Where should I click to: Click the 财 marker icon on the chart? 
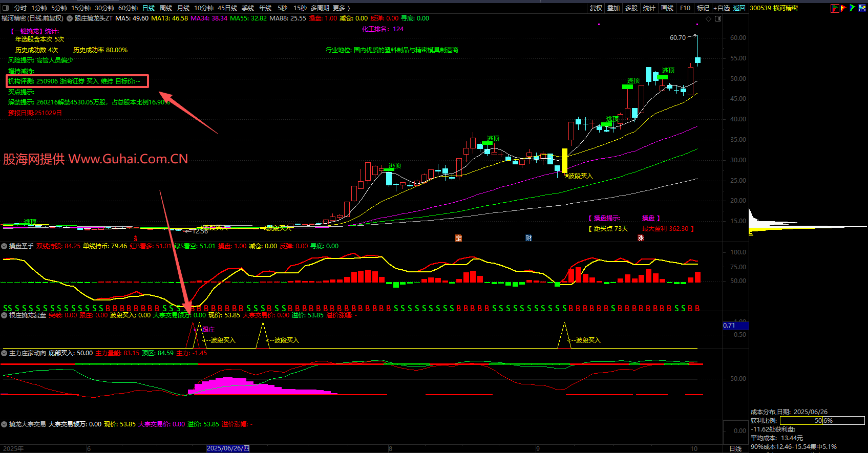click(x=528, y=238)
